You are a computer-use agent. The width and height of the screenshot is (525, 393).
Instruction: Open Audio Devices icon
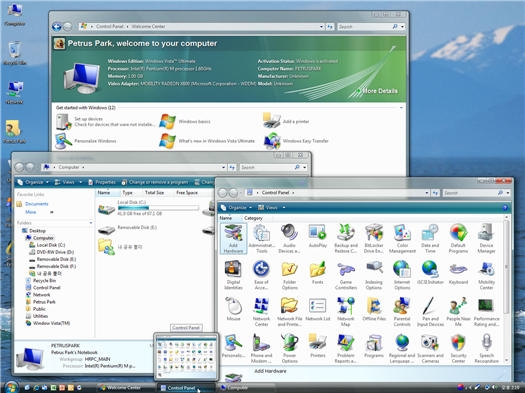tap(289, 239)
